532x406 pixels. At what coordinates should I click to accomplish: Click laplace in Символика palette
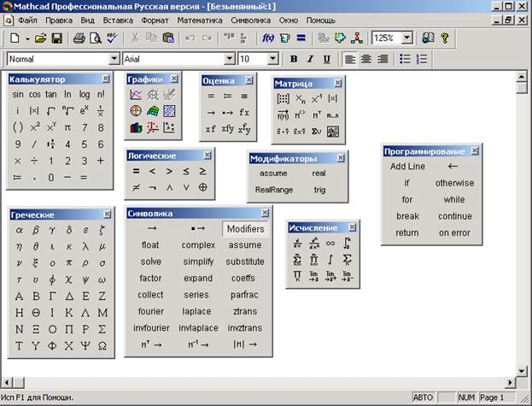click(x=196, y=311)
